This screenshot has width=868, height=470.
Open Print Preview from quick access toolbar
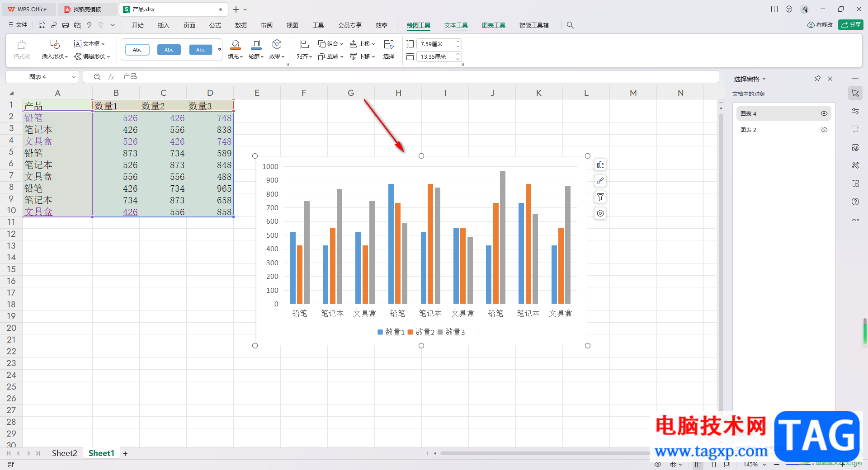tap(77, 25)
